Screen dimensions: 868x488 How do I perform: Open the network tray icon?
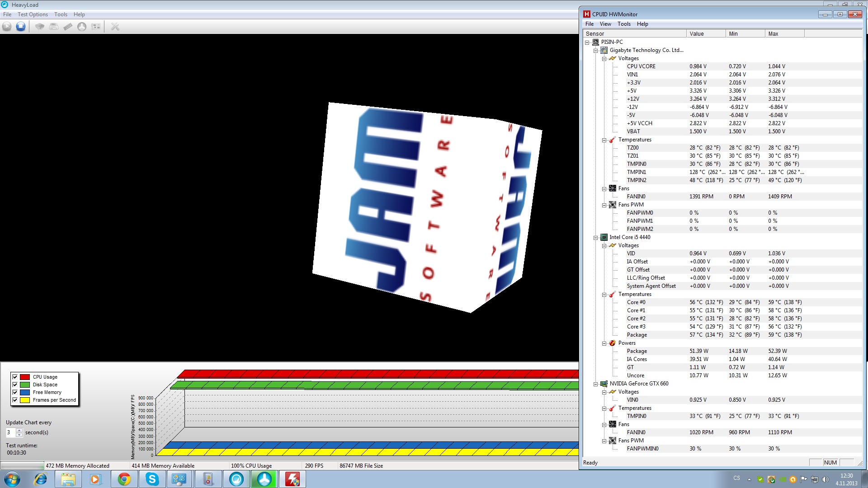tap(814, 479)
